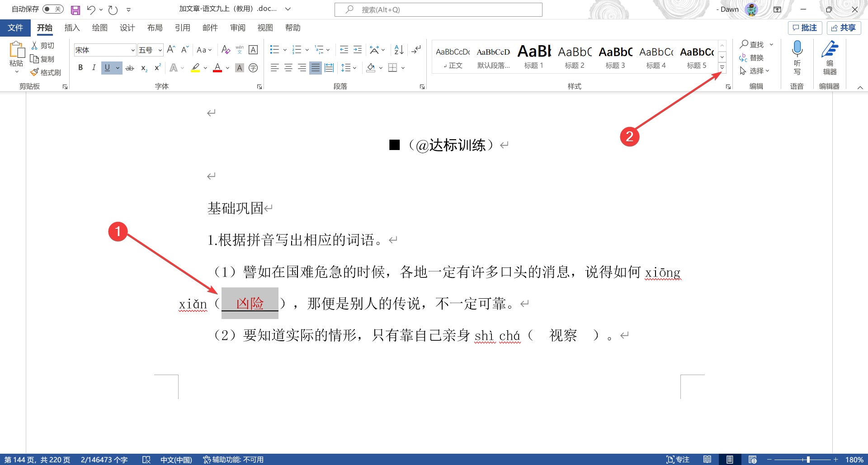Screen dimensions: 868x465
Task: Open the font name dropdown (宋体)
Action: 105,50
